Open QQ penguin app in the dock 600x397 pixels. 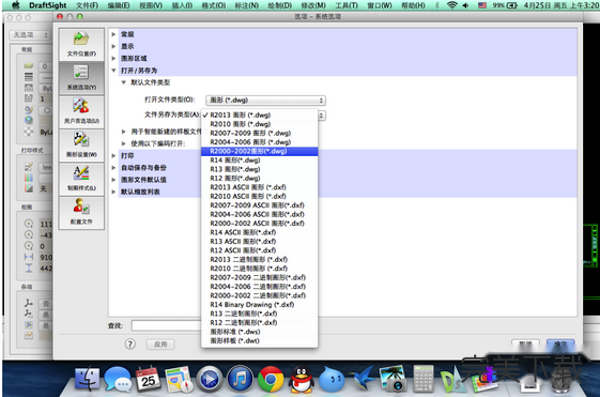point(301,379)
